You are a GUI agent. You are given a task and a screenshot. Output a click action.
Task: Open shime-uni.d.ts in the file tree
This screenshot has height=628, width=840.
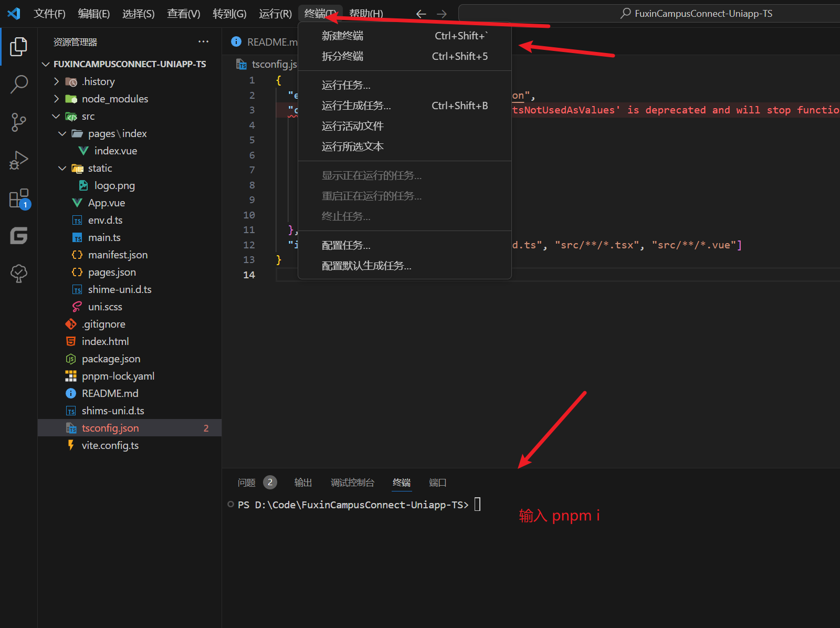click(x=120, y=289)
